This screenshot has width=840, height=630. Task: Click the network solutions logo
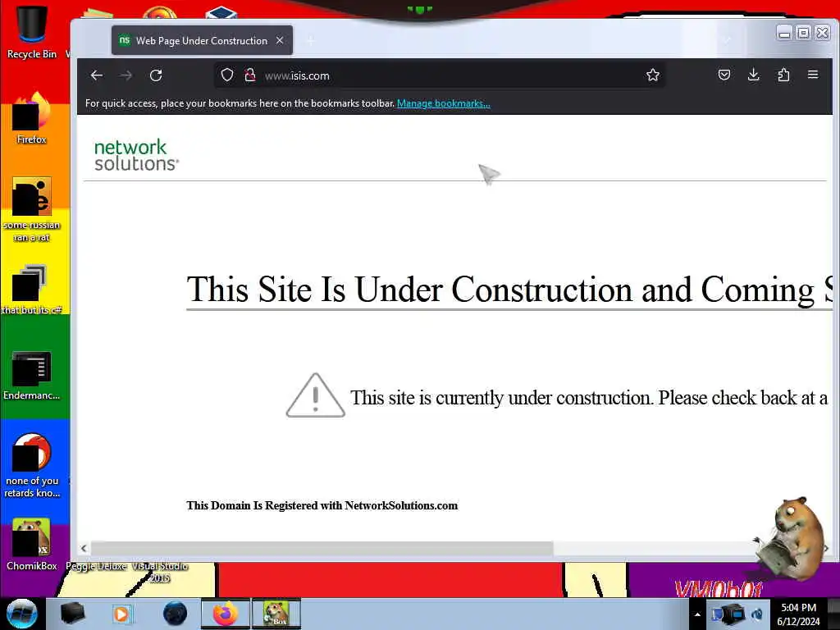coord(136,155)
